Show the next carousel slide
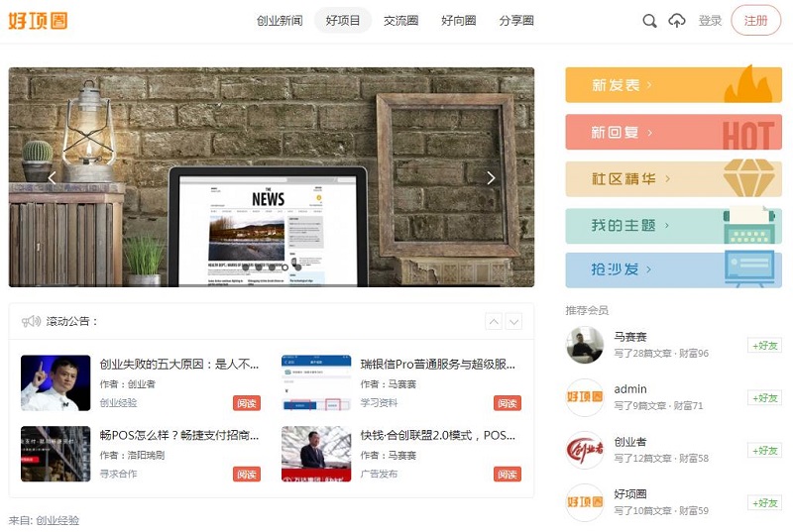 click(x=491, y=178)
